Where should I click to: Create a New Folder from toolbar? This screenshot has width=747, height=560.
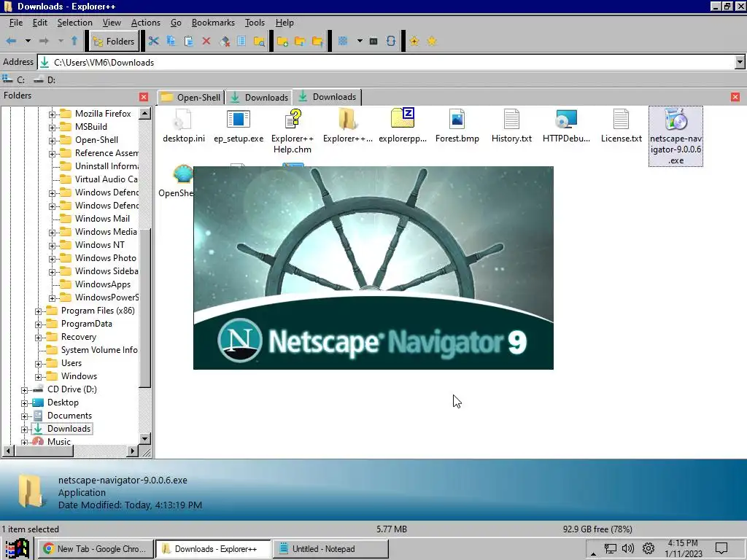point(282,42)
